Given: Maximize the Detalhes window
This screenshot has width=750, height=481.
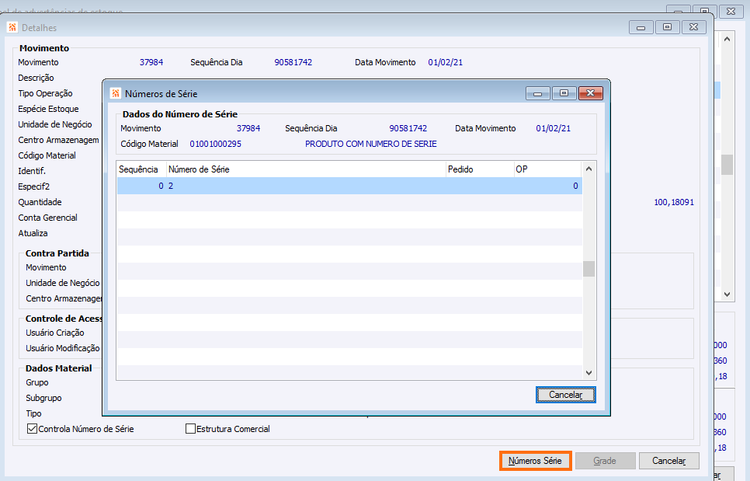Looking at the screenshot, I should [x=667, y=27].
